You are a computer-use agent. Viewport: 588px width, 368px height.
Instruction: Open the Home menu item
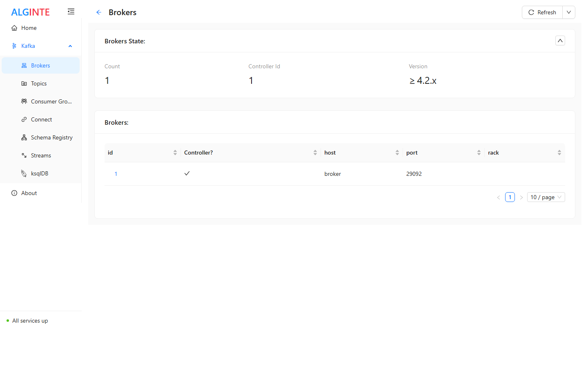[x=41, y=28]
